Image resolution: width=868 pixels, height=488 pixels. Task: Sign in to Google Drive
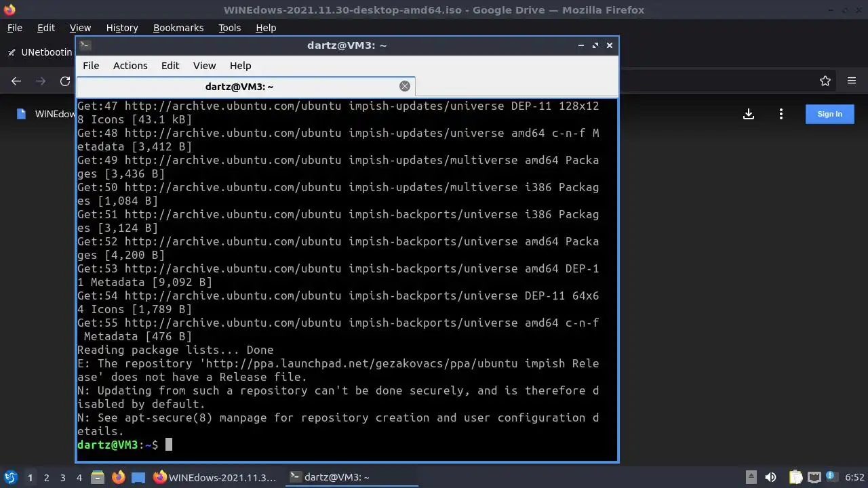coord(829,114)
